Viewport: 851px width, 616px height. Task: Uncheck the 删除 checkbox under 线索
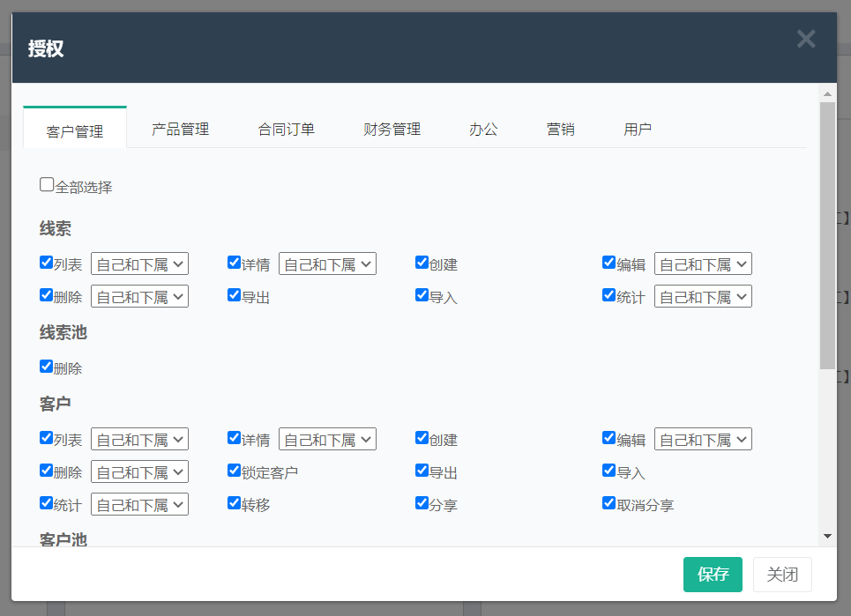46,295
